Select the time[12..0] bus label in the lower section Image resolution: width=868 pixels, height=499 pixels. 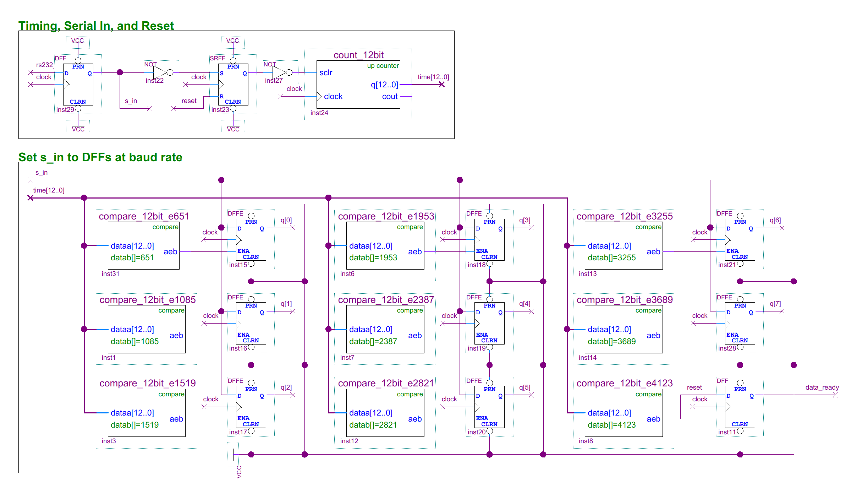[49, 190]
